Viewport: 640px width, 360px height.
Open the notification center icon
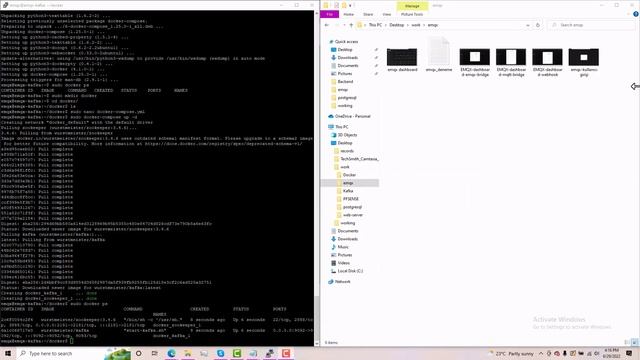[629, 353]
